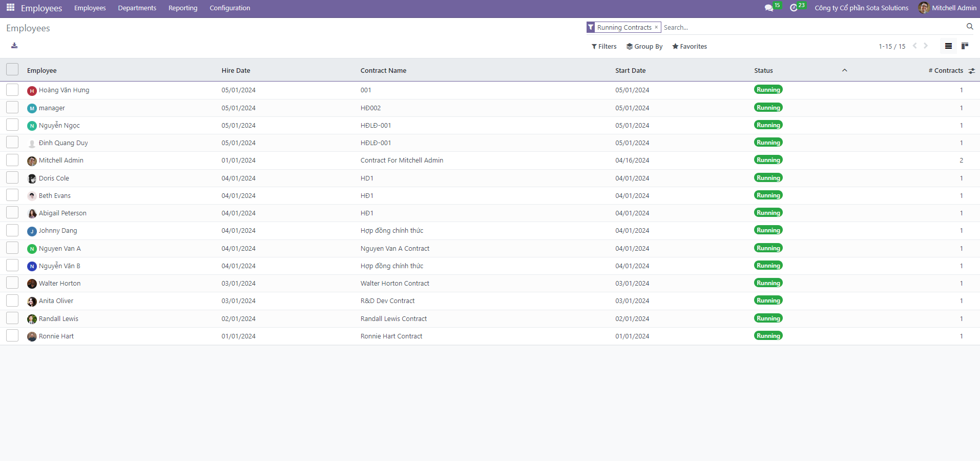Switch to list view
The height and width of the screenshot is (461, 980).
[948, 46]
